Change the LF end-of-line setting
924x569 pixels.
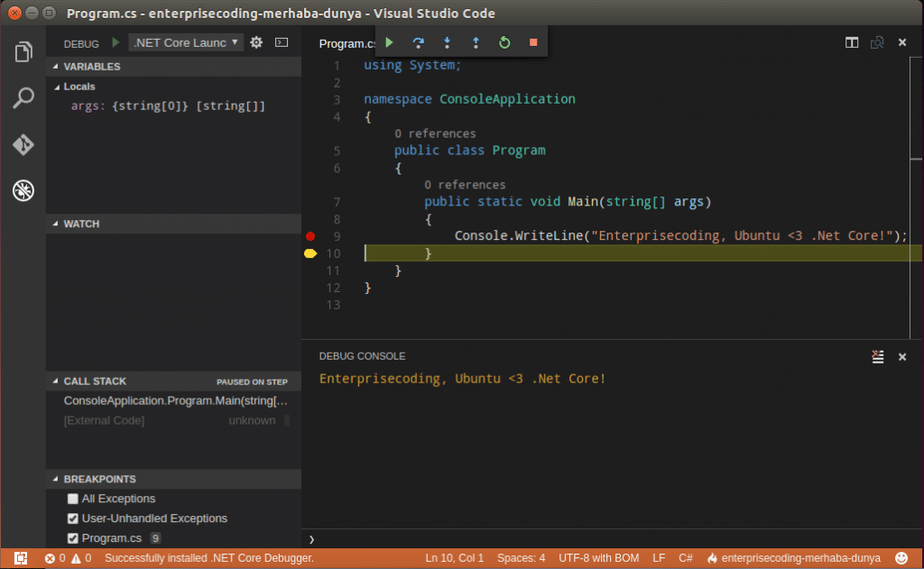tap(659, 558)
